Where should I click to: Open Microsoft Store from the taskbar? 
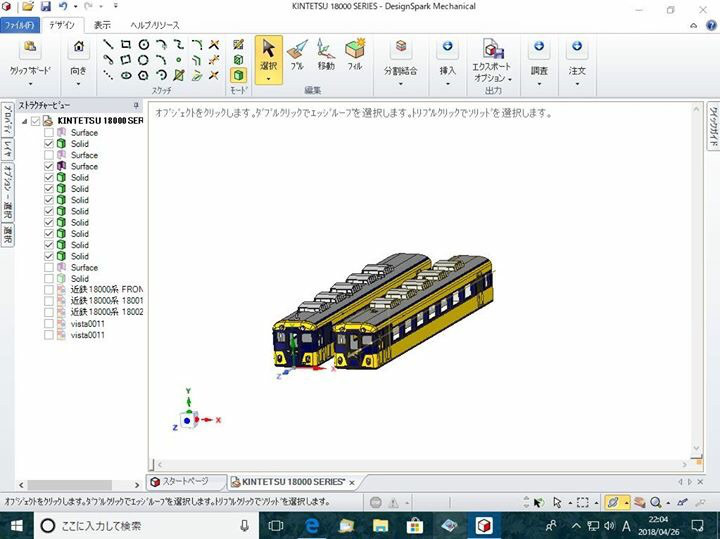click(415, 526)
